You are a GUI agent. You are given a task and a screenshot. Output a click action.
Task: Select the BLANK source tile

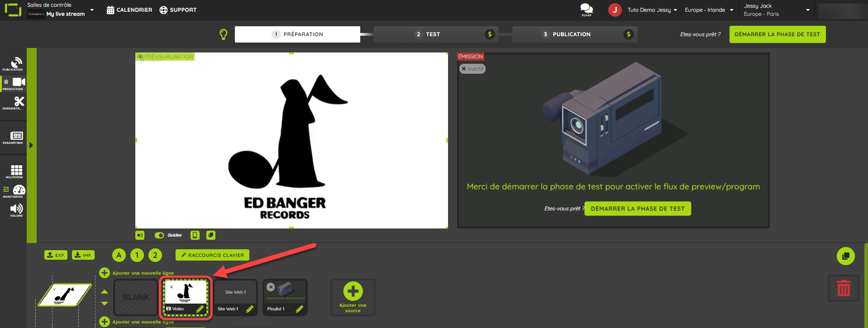pos(136,297)
